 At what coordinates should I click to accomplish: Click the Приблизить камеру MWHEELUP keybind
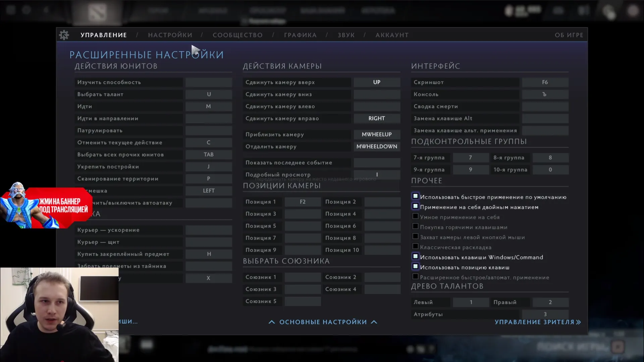coord(376,134)
